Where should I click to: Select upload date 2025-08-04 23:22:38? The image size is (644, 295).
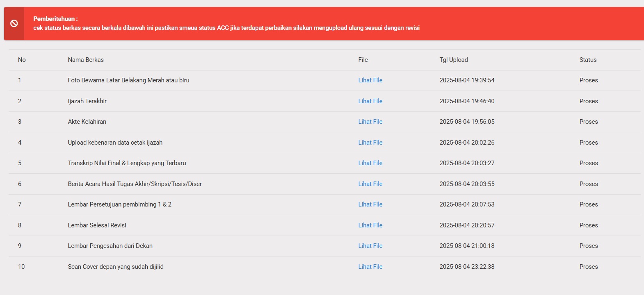pyautogui.click(x=467, y=267)
